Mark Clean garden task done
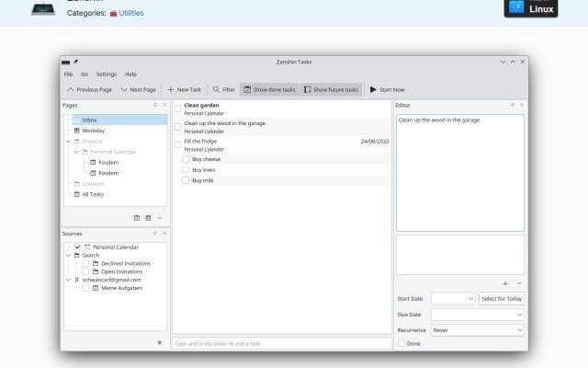 point(177,109)
